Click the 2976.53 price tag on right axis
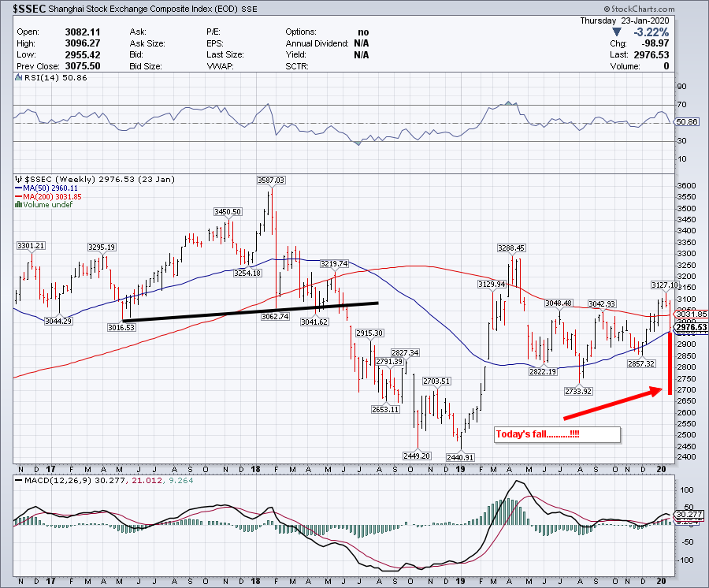Viewport: 709px width, 588px height. pyautogui.click(x=691, y=327)
